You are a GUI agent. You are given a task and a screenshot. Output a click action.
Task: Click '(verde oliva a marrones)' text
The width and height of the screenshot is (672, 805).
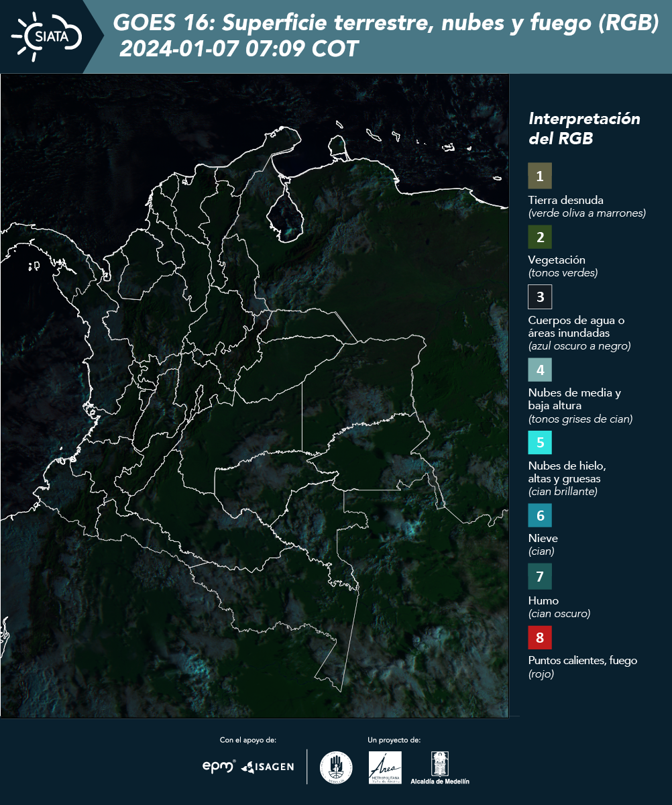(587, 213)
